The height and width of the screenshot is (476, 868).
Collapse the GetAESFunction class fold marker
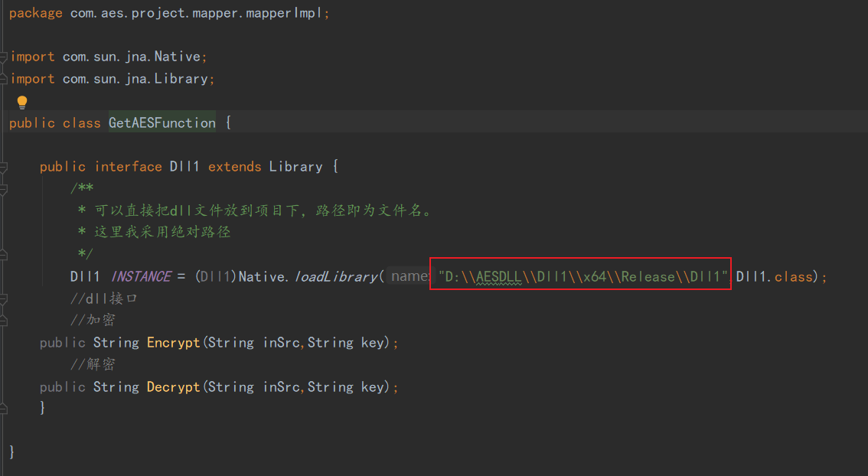[x=5, y=122]
